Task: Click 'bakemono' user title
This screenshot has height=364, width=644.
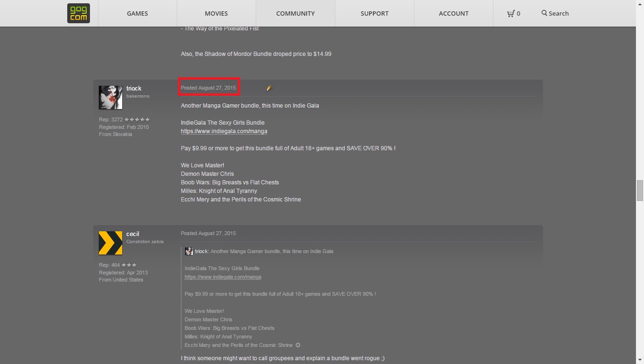Action: tap(138, 96)
